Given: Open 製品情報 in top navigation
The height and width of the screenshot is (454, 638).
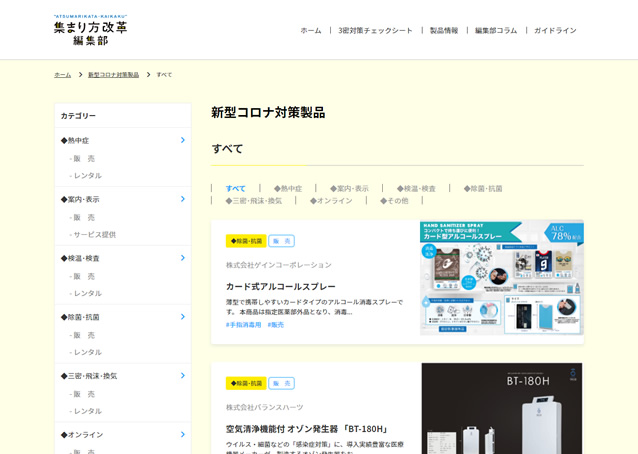Looking at the screenshot, I should pos(444,31).
